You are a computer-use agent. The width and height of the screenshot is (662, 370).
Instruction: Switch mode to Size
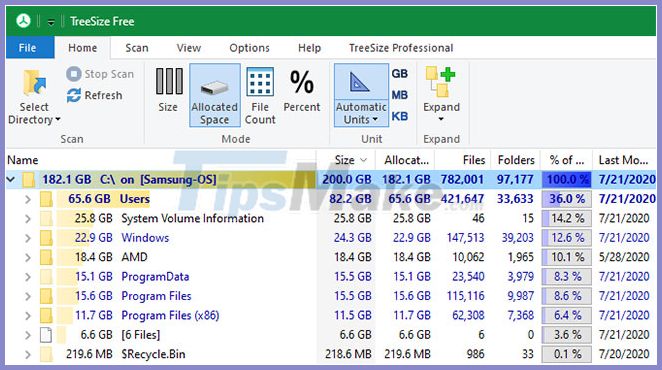click(168, 90)
